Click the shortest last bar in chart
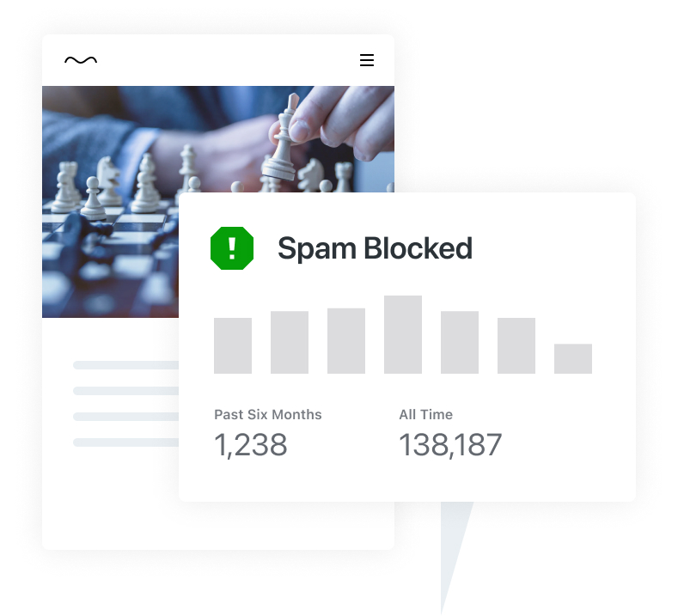Viewport: 678px width, 616px height. tap(573, 358)
